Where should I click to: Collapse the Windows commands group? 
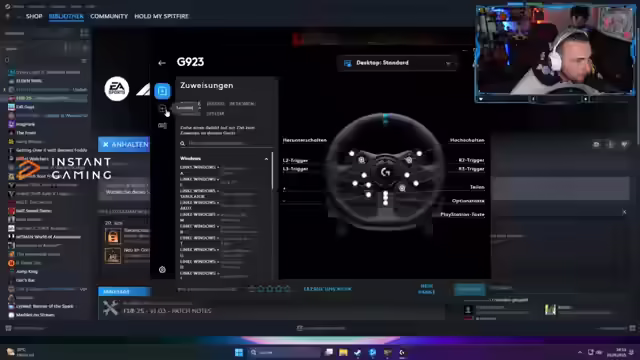[266, 159]
